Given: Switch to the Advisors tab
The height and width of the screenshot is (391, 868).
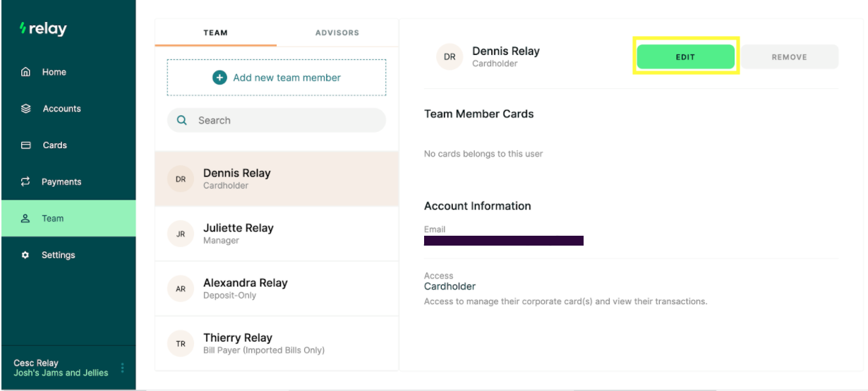Looking at the screenshot, I should click(337, 32).
